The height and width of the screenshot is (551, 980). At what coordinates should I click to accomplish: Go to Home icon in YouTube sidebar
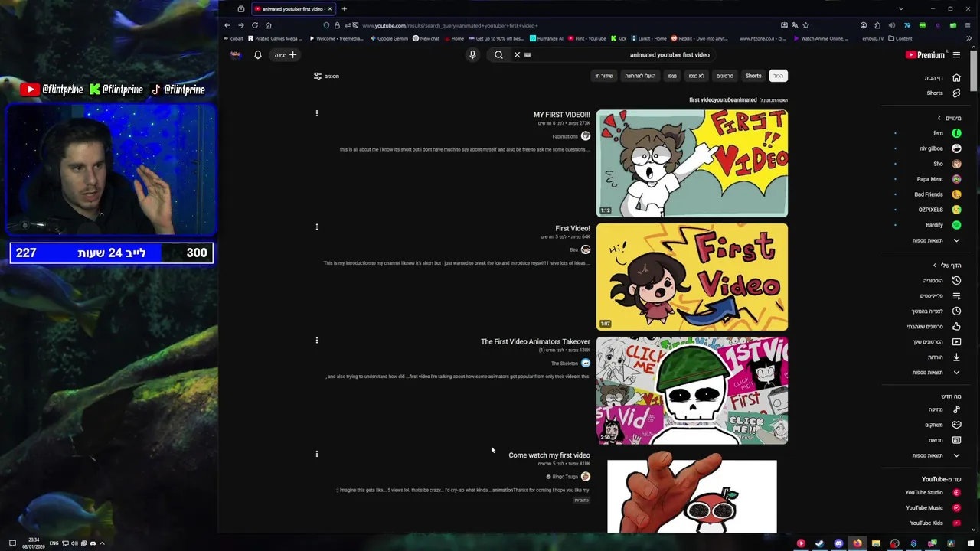(x=956, y=78)
